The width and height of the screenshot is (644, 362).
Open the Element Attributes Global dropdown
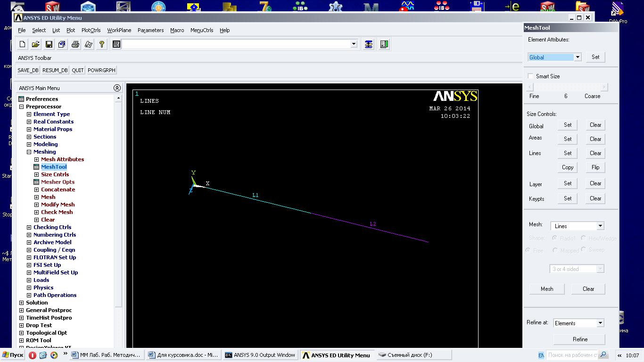click(x=578, y=57)
